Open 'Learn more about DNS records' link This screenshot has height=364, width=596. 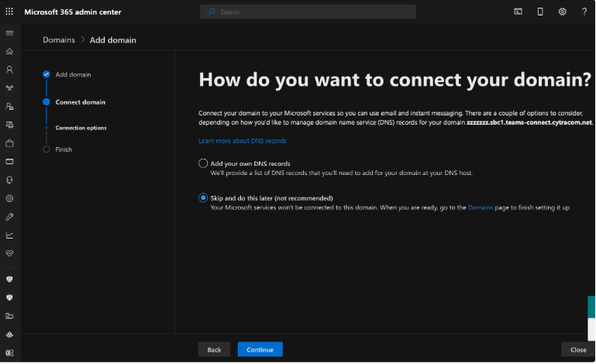coord(242,141)
